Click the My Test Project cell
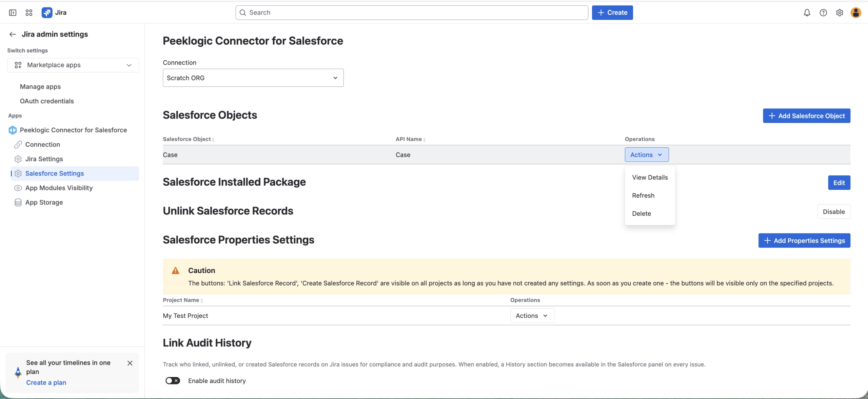 (x=185, y=316)
